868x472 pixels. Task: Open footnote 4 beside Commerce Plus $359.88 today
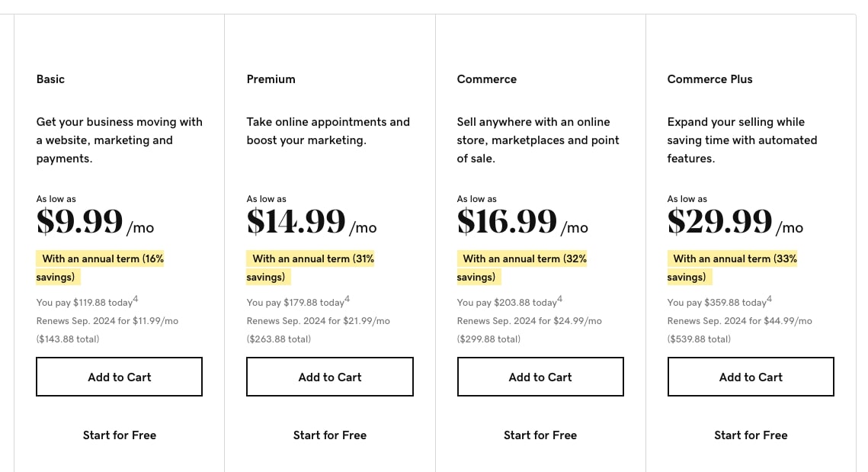click(770, 299)
